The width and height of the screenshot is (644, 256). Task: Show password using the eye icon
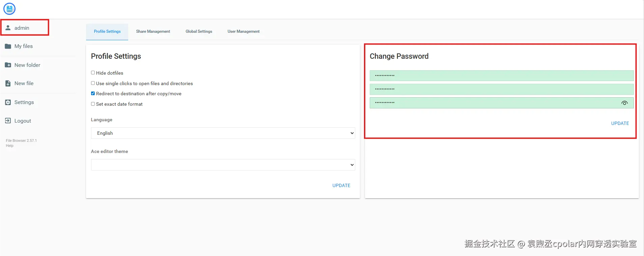coord(624,103)
